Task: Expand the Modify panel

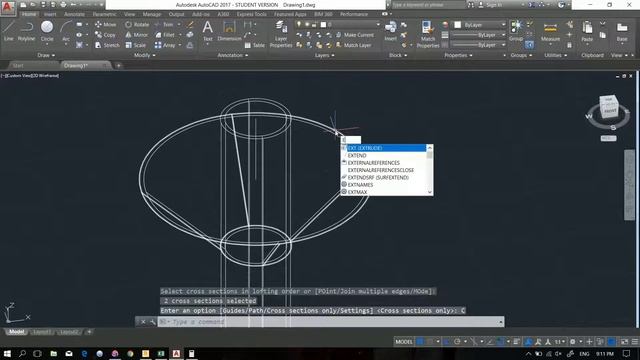Action: click(x=145, y=55)
